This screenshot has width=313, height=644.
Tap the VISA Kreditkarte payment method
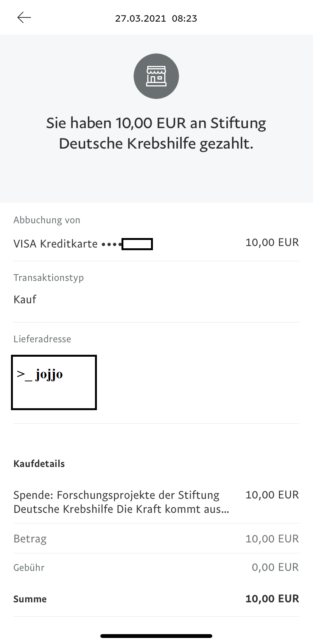point(56,244)
